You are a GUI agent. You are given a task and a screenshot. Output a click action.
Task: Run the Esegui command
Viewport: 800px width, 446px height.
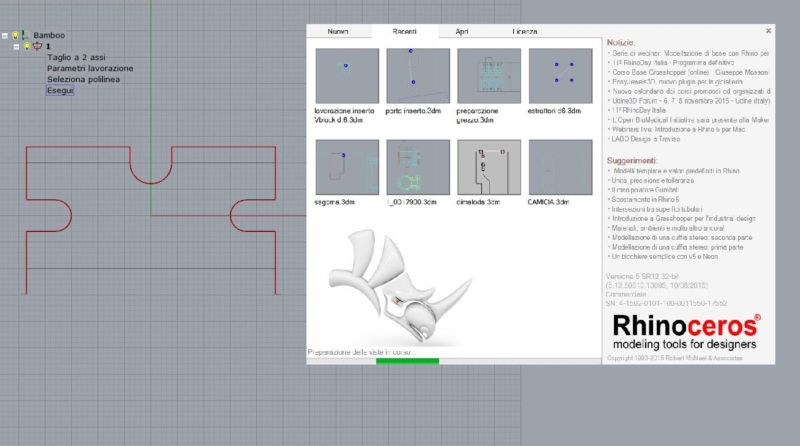coord(60,91)
